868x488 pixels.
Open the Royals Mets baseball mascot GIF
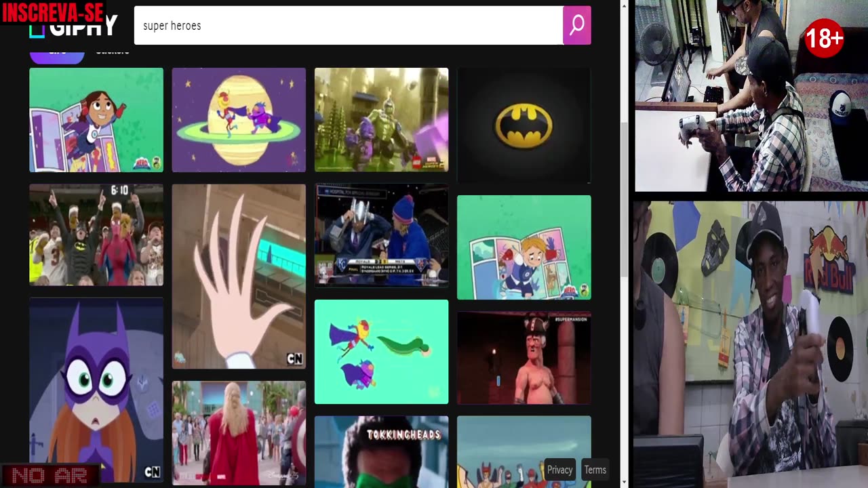[x=381, y=235]
